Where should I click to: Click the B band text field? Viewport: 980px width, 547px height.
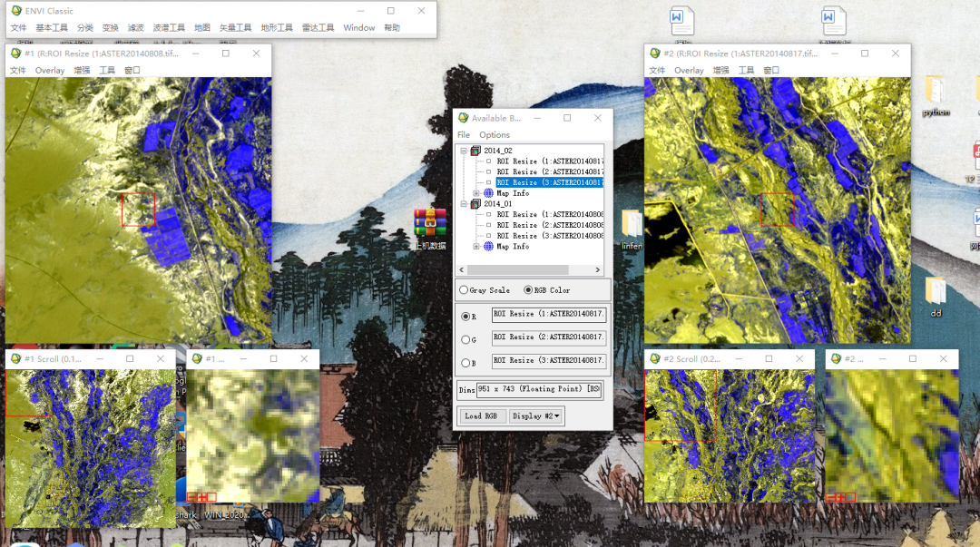549,361
